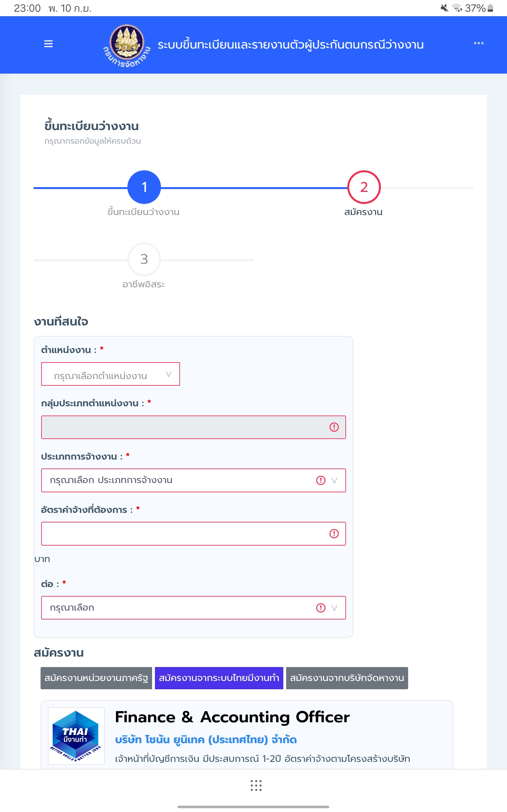Select step 3 อาชีพอิสระ circle

click(144, 259)
